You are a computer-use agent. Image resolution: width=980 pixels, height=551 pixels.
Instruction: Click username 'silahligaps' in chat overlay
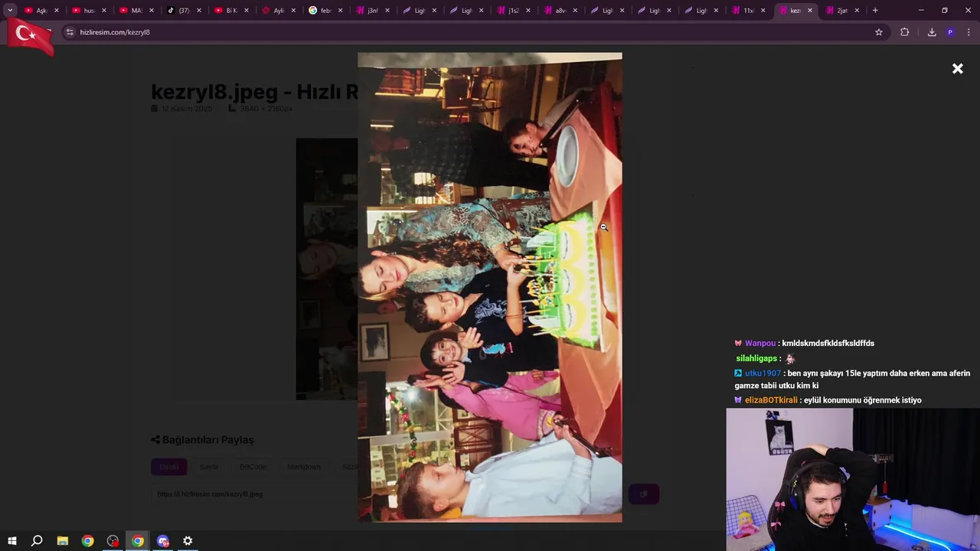(756, 358)
